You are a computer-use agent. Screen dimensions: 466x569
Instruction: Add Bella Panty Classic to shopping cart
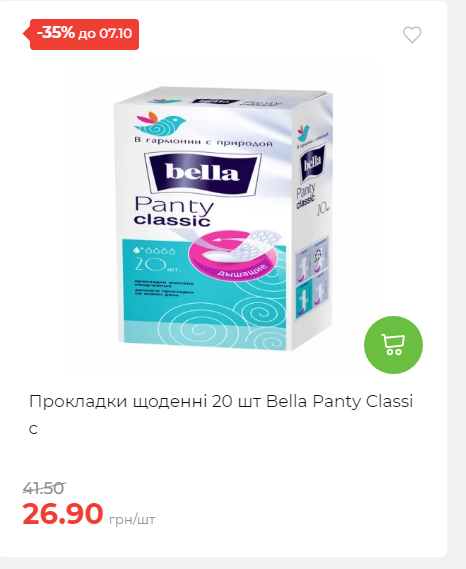tap(393, 345)
